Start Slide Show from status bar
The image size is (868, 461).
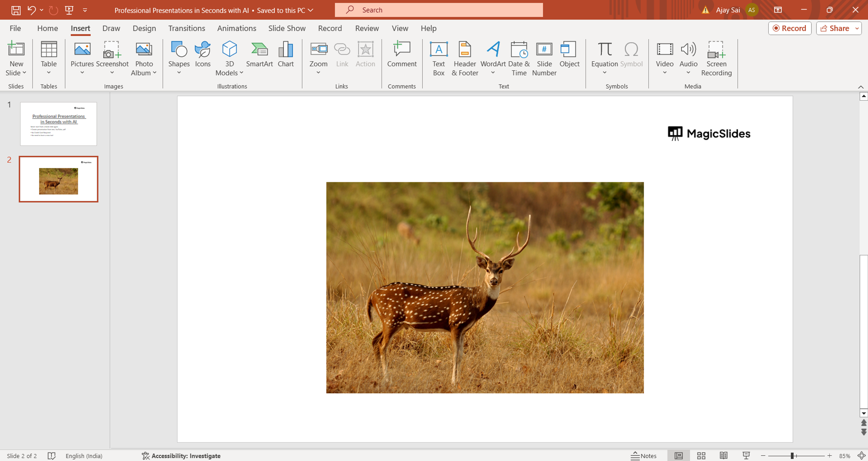(746, 456)
